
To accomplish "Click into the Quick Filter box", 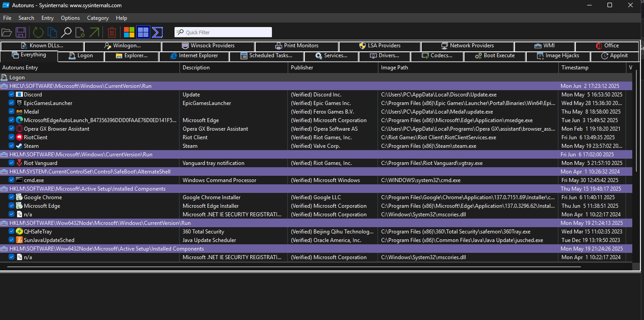I will [x=223, y=32].
